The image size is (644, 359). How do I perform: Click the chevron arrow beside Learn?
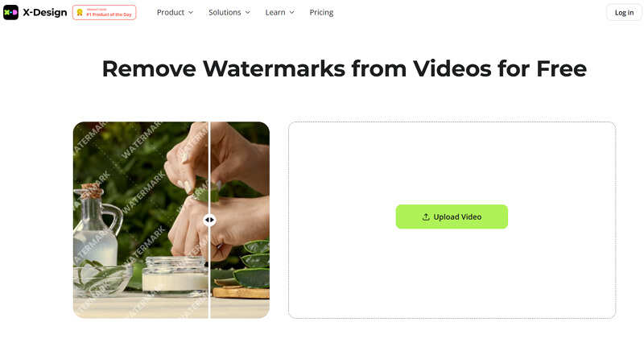point(292,13)
